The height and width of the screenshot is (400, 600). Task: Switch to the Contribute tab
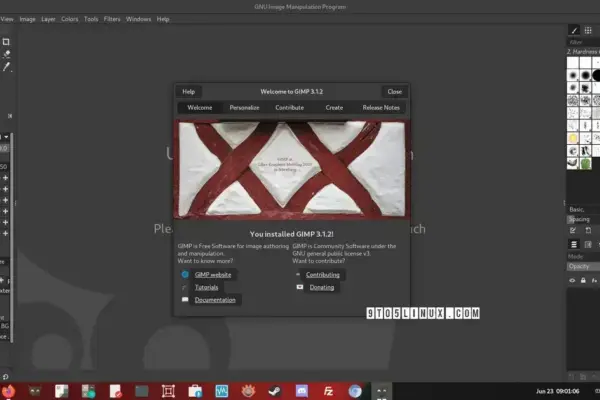pos(290,108)
